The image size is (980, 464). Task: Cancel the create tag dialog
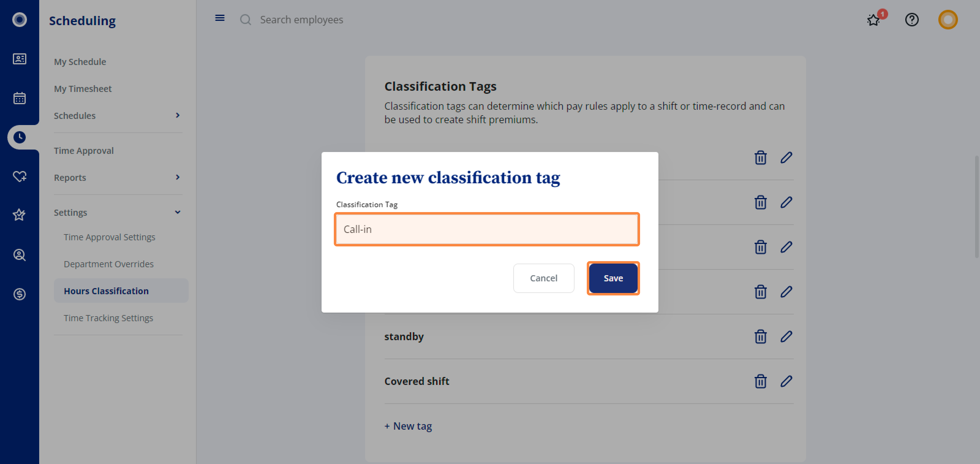pos(543,278)
